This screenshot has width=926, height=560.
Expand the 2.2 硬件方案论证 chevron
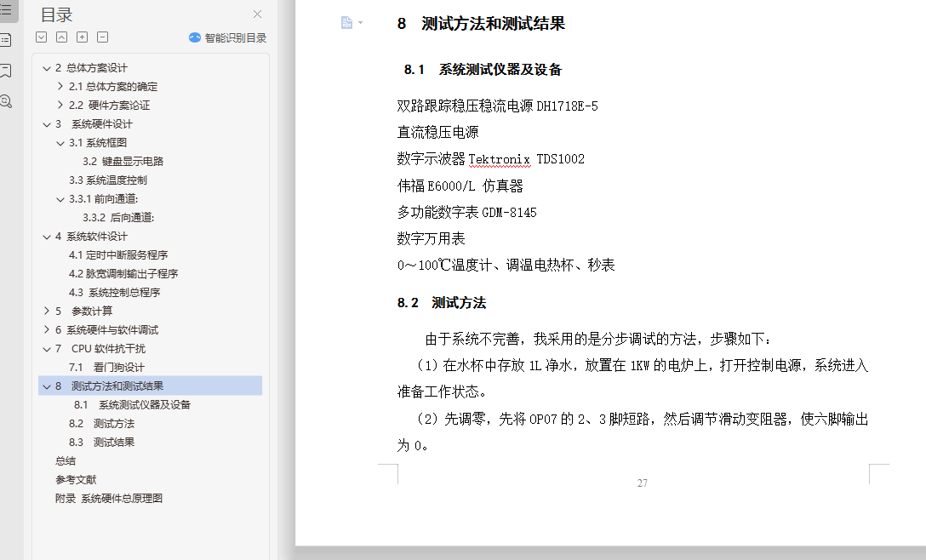click(60, 106)
